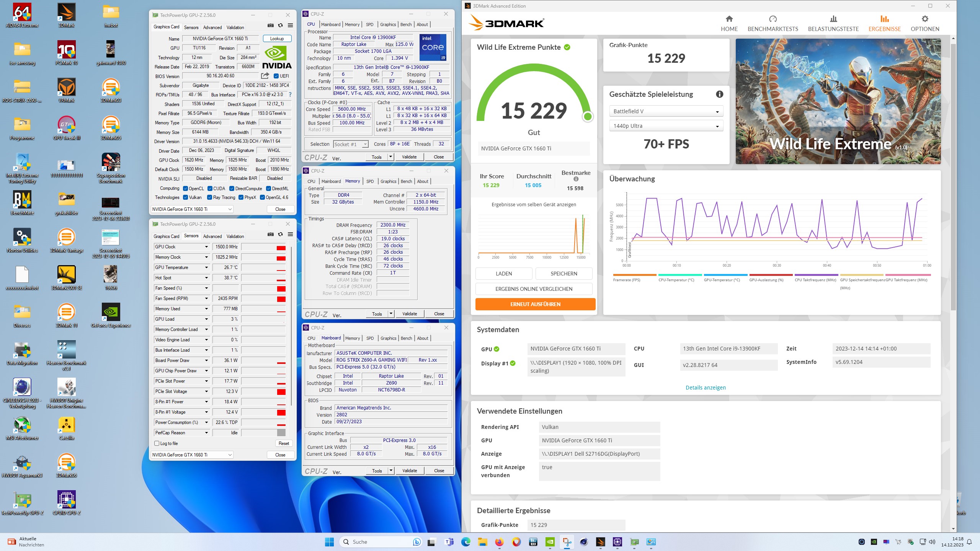The height and width of the screenshot is (551, 980).
Task: Open the CPUID CPU-Z desktop shortcut
Action: point(66,503)
